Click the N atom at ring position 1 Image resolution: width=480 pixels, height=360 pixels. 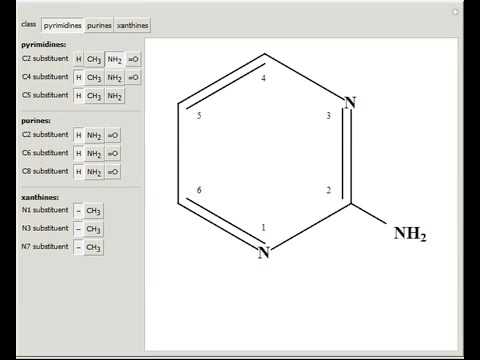pyautogui.click(x=264, y=253)
